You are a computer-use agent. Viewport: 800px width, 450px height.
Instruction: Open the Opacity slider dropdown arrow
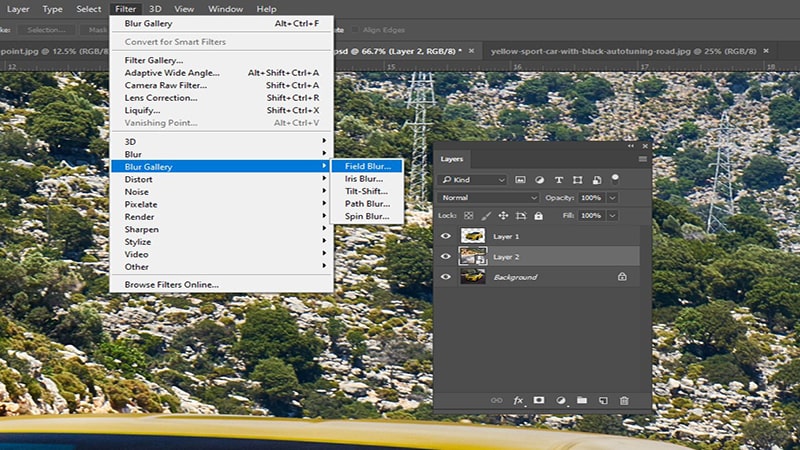(x=612, y=197)
